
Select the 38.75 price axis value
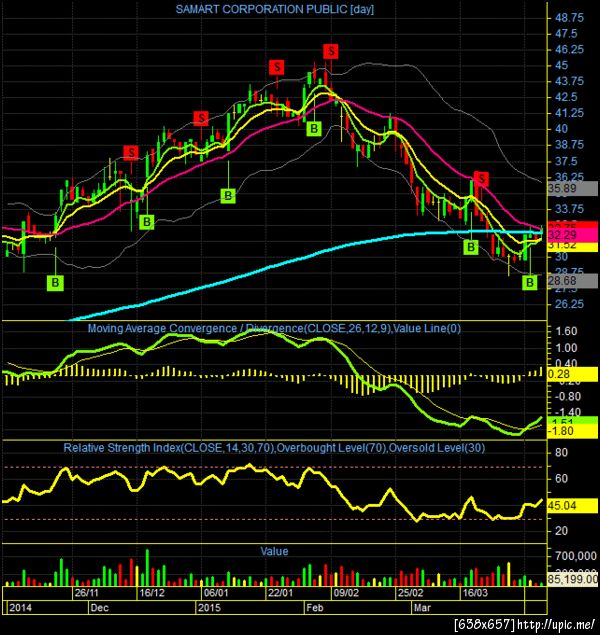tap(569, 145)
